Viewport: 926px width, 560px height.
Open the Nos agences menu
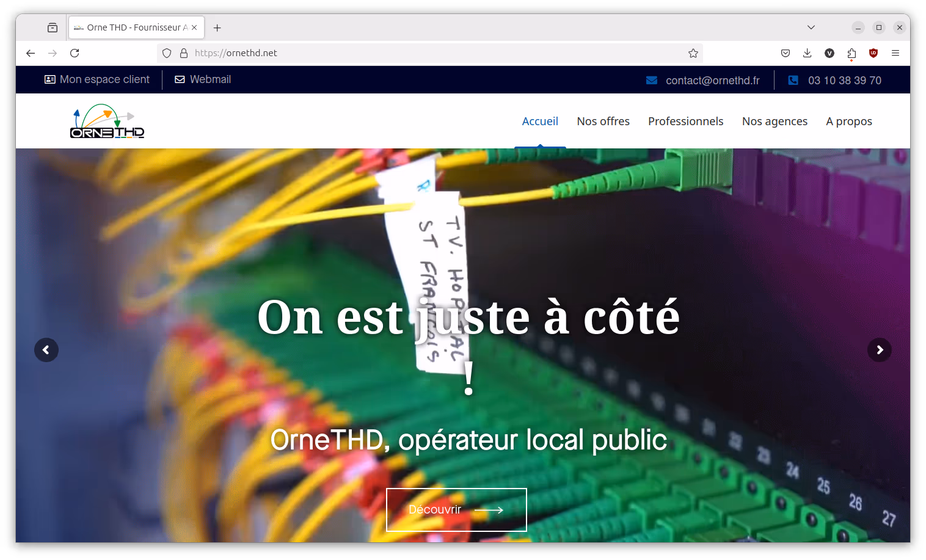coord(775,122)
